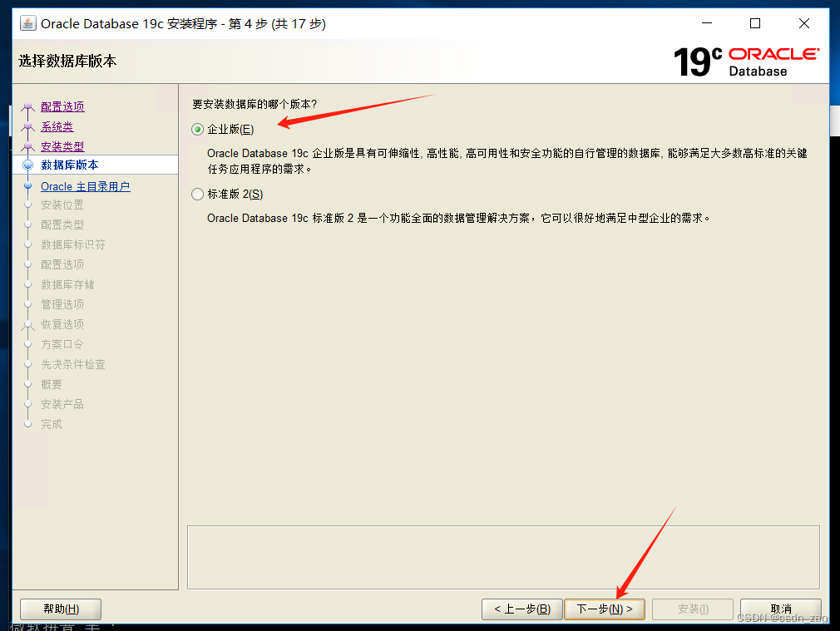Click the 概要 step entry
840x631 pixels.
pyautogui.click(x=52, y=384)
